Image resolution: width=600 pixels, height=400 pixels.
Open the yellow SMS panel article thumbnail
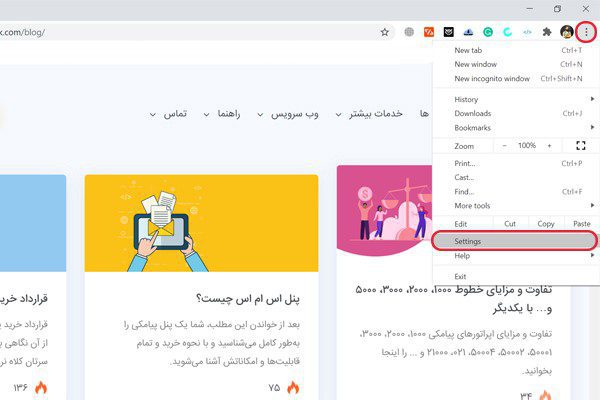point(201,223)
